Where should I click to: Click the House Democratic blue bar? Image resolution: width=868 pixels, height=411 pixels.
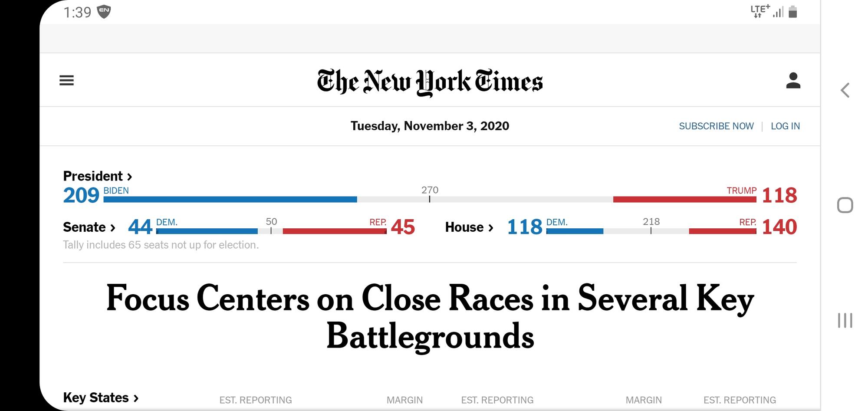pos(575,231)
